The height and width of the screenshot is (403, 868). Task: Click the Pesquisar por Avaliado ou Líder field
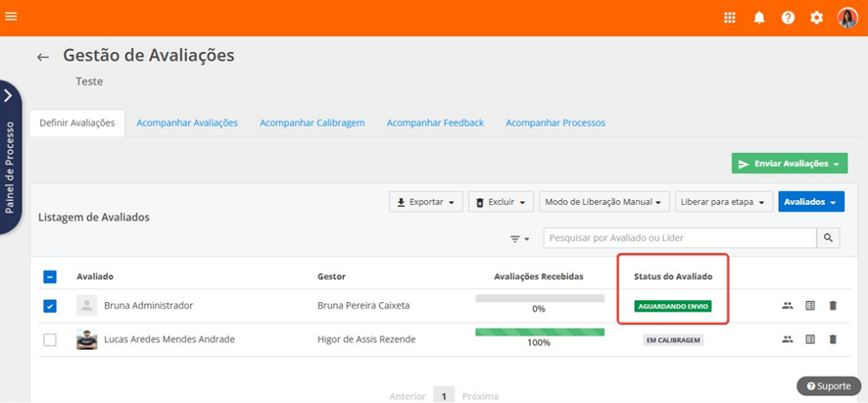[680, 238]
